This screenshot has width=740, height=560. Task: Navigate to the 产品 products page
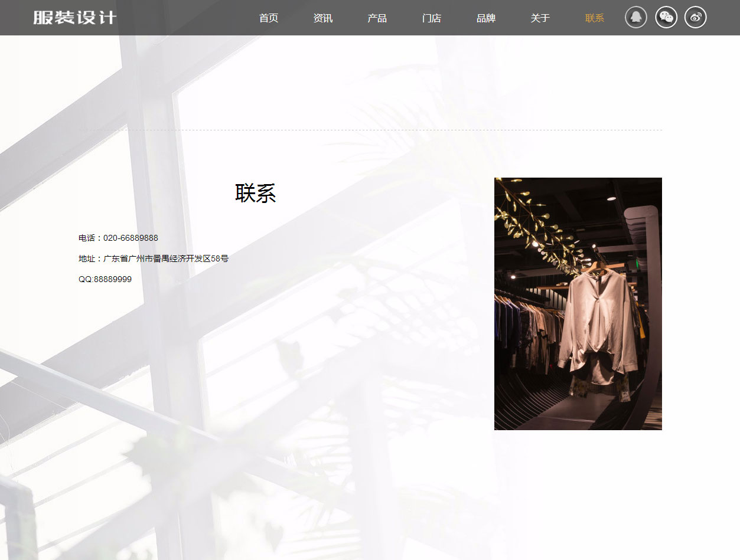[x=377, y=18]
